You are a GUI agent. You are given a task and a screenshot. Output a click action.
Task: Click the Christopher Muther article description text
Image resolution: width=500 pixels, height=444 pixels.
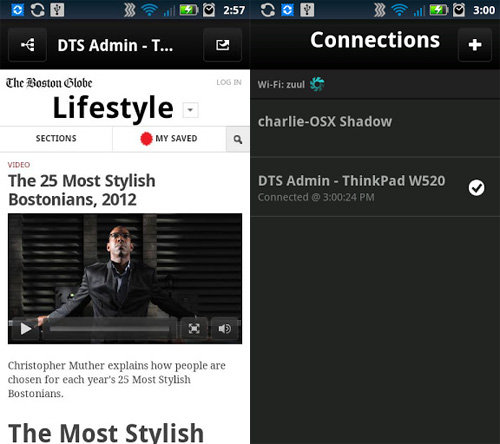(x=117, y=379)
